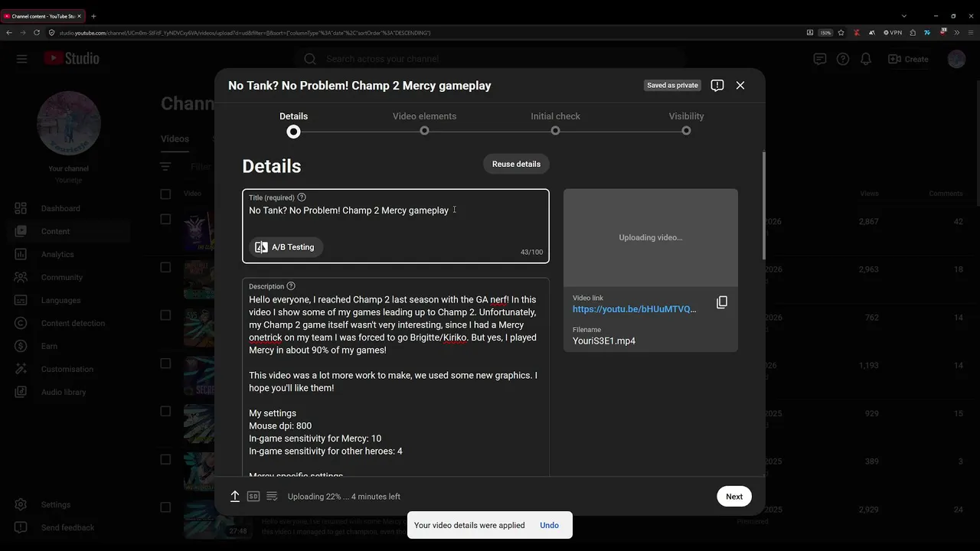Copy the video link with the copy icon
Image resolution: width=980 pixels, height=551 pixels.
pyautogui.click(x=722, y=302)
